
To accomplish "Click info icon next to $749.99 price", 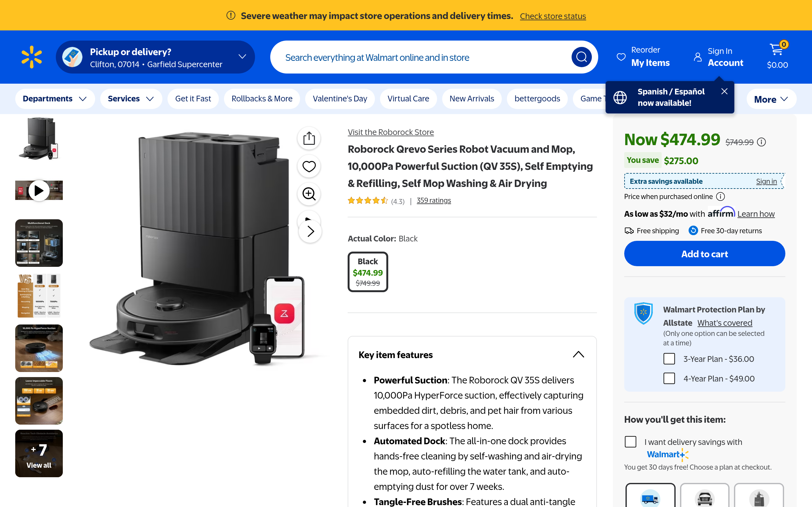I will [762, 142].
